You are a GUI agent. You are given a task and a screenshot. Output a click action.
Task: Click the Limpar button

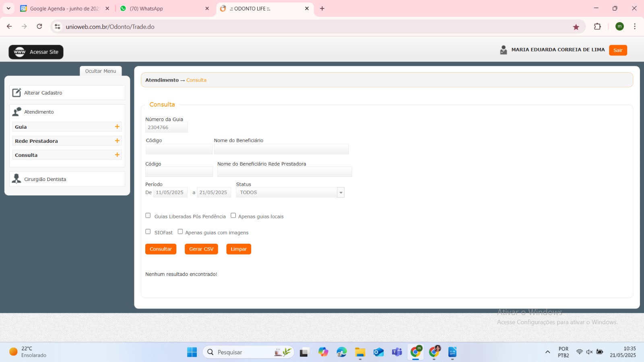point(239,249)
